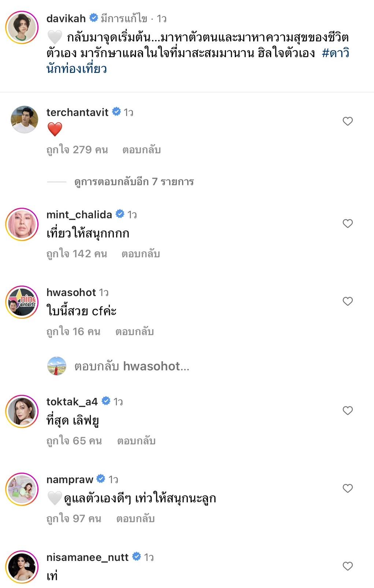374x588 pixels.
Task: Open hwasohot's profile avatar
Action: tap(22, 302)
